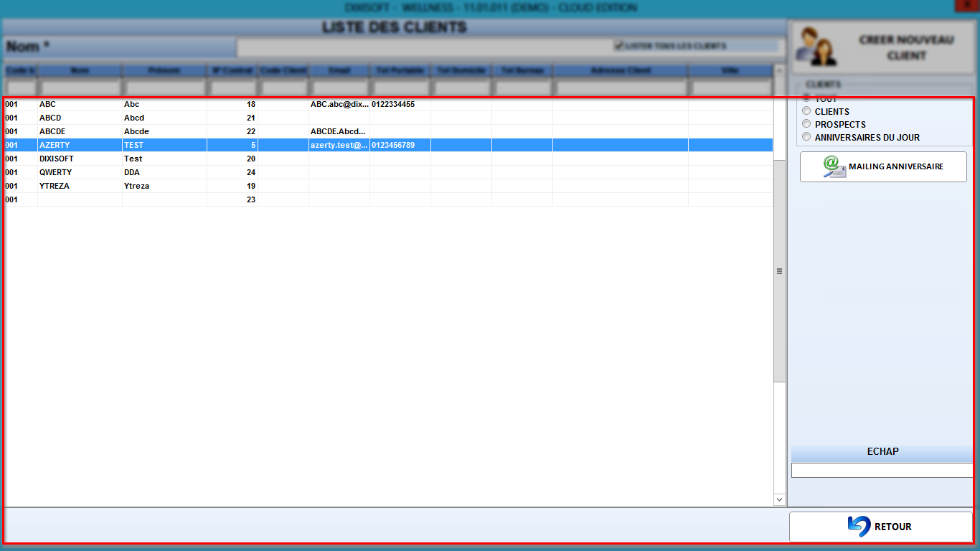Focus the filter box under Prénom column
Image resolution: width=980 pixels, height=551 pixels.
164,88
